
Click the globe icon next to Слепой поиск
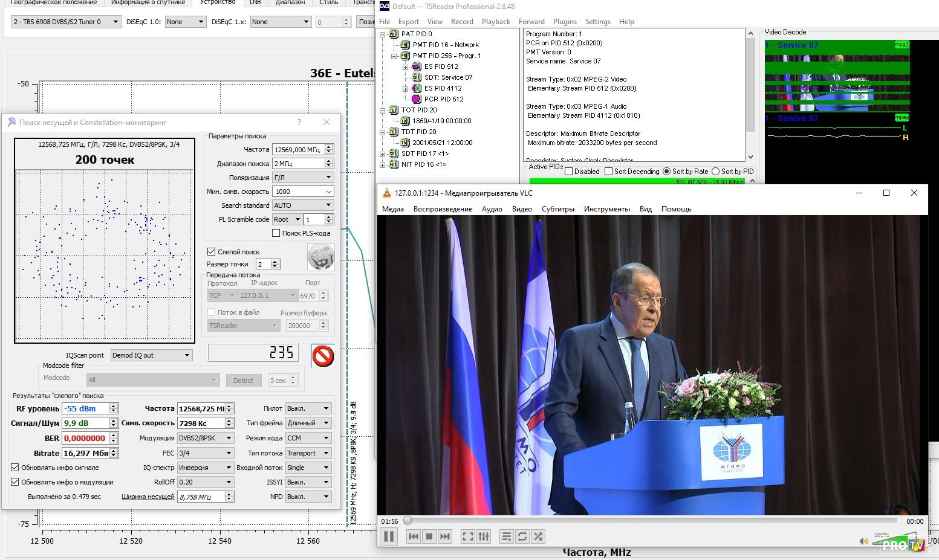[x=320, y=257]
